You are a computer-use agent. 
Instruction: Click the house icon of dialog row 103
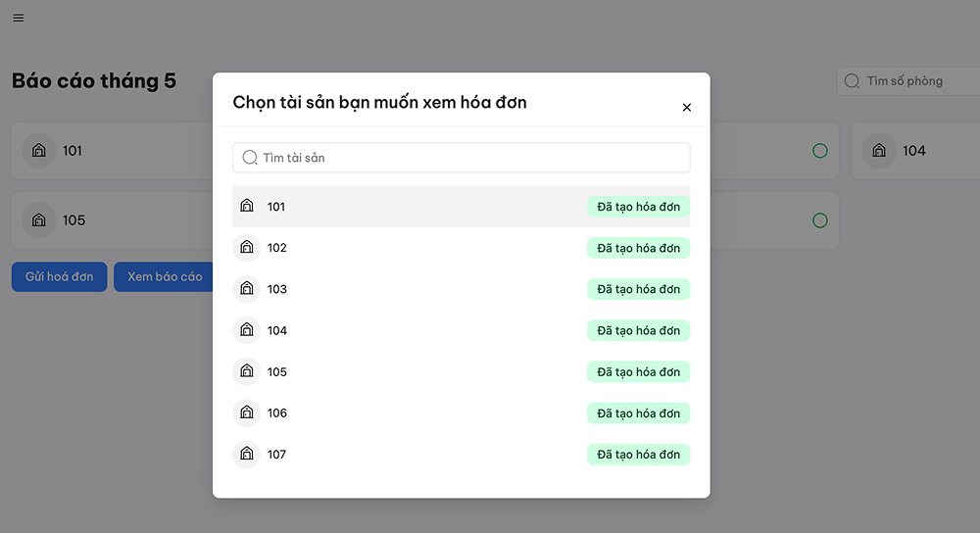247,289
